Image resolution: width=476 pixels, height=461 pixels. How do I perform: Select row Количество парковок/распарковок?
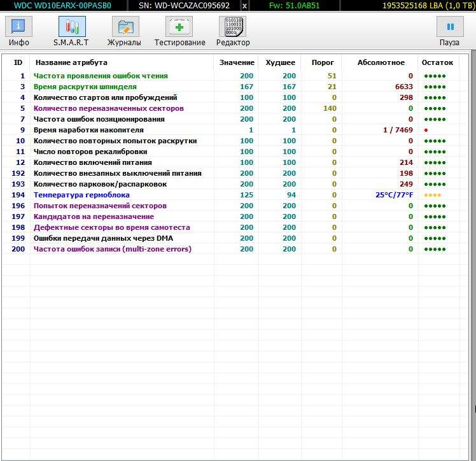231,184
